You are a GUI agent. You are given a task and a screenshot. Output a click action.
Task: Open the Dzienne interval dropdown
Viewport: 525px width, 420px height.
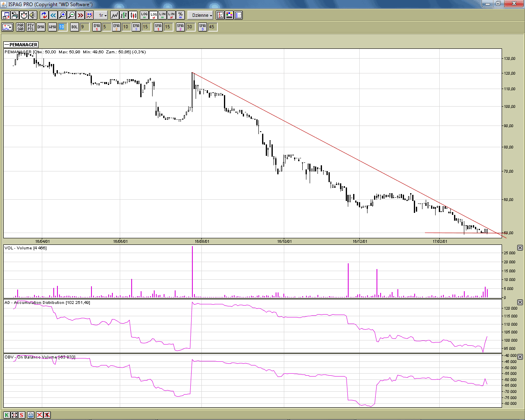point(202,15)
